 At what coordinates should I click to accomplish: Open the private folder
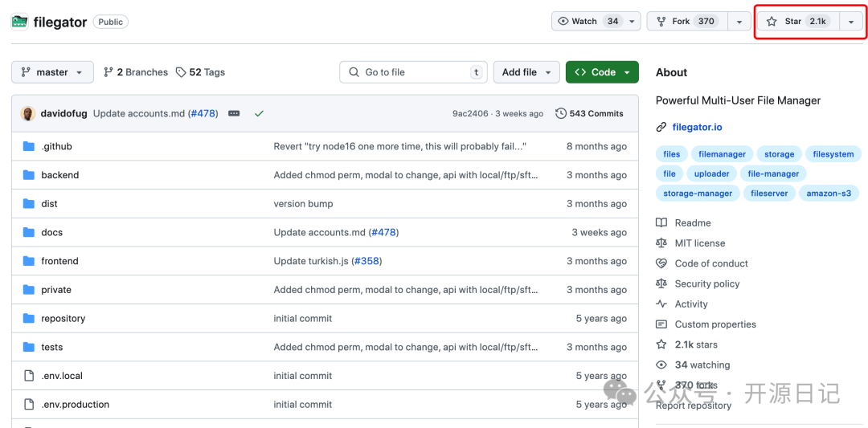click(x=56, y=290)
